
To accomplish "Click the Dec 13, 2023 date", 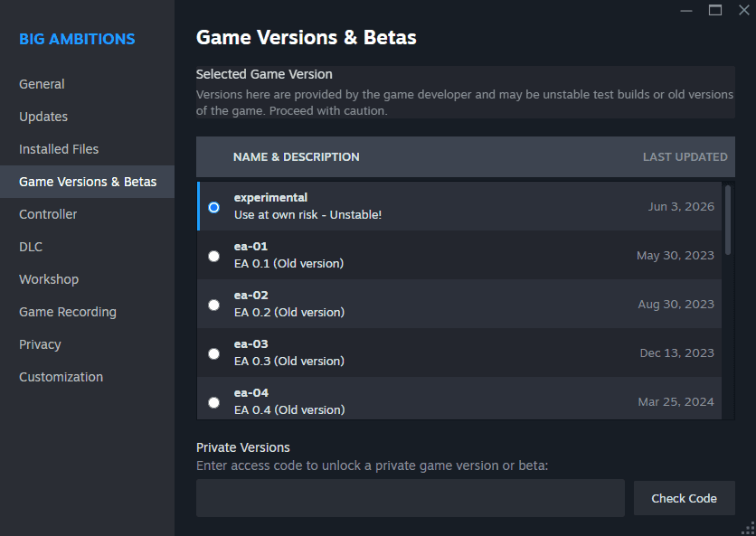I will click(677, 353).
